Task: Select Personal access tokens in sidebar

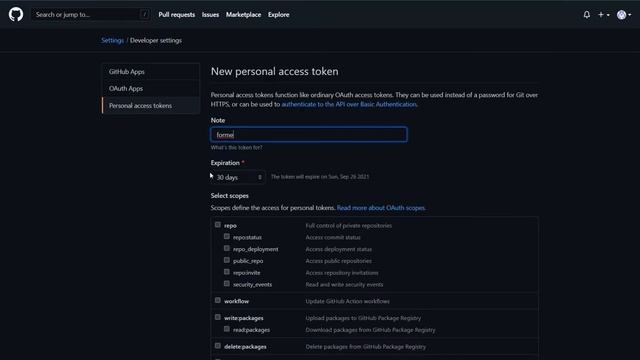Action: tap(151, 106)
